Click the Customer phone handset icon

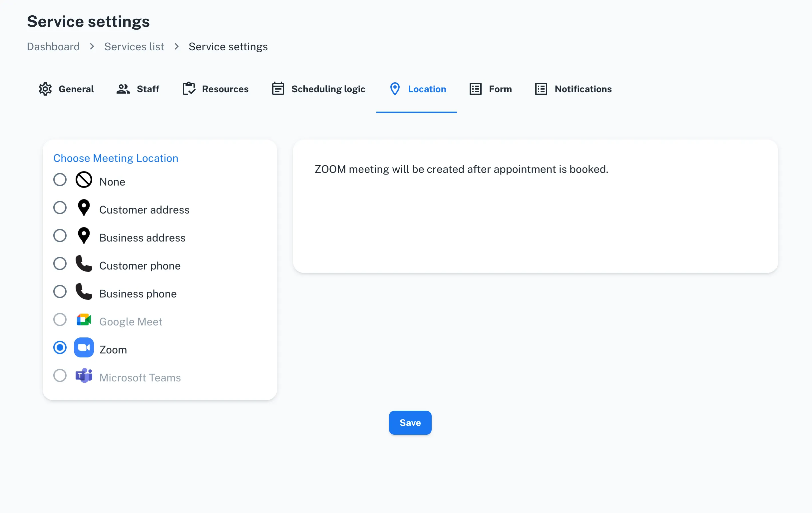pos(84,264)
